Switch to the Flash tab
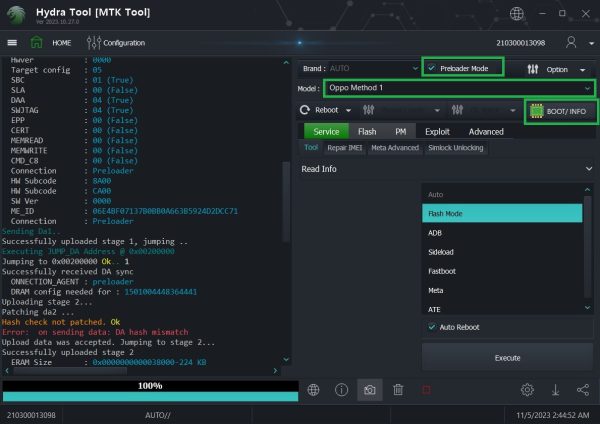 [x=367, y=132]
